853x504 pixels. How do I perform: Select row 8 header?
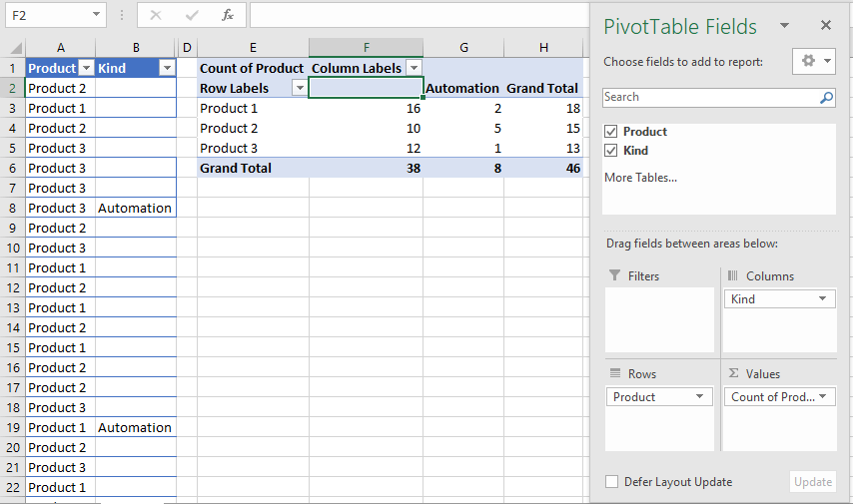[13, 209]
